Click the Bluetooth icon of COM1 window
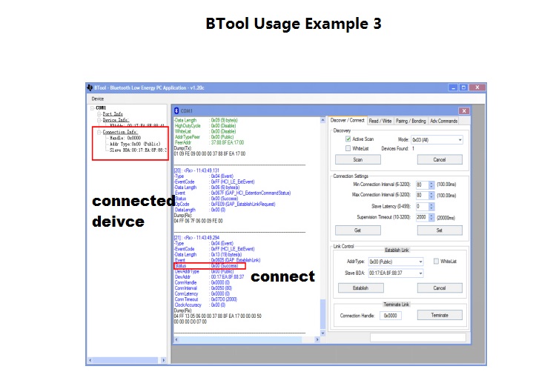This screenshot has height=392, width=556. click(176, 111)
